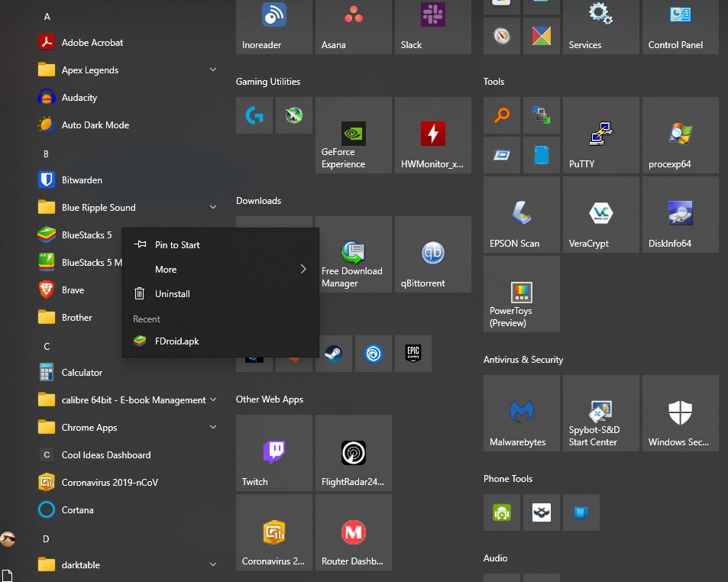This screenshot has height=582, width=728.
Task: Choose Uninstall from the context menu
Action: pos(173,294)
